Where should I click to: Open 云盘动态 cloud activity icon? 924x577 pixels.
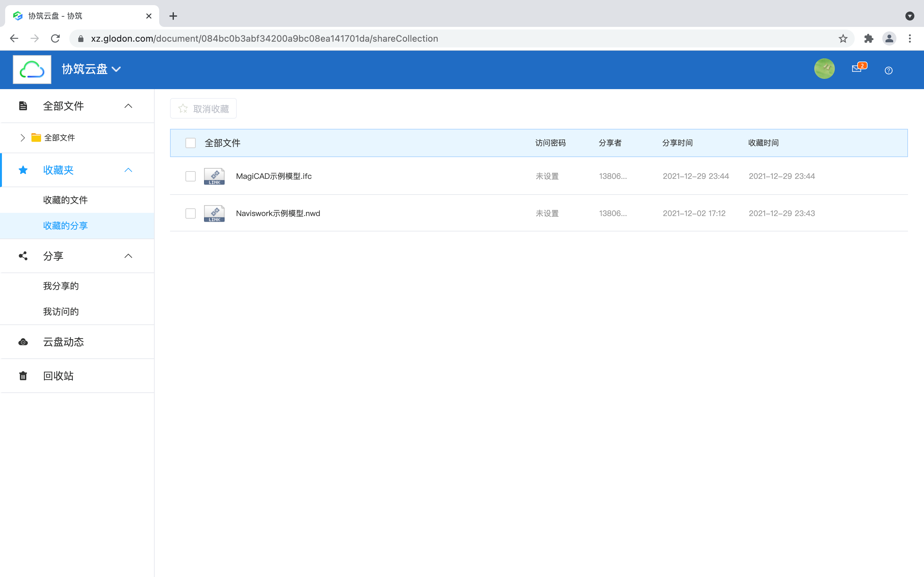pyautogui.click(x=23, y=342)
